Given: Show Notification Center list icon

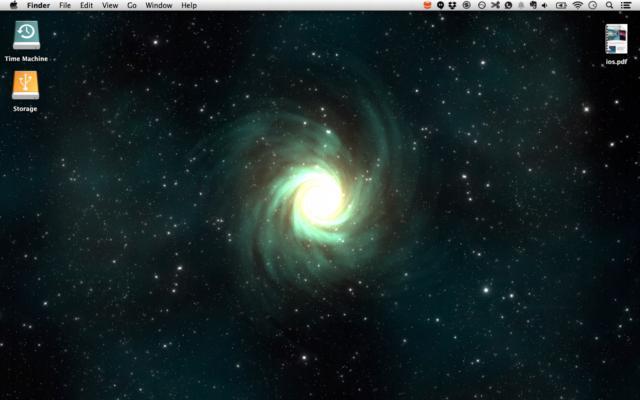Looking at the screenshot, I should click(625, 5).
